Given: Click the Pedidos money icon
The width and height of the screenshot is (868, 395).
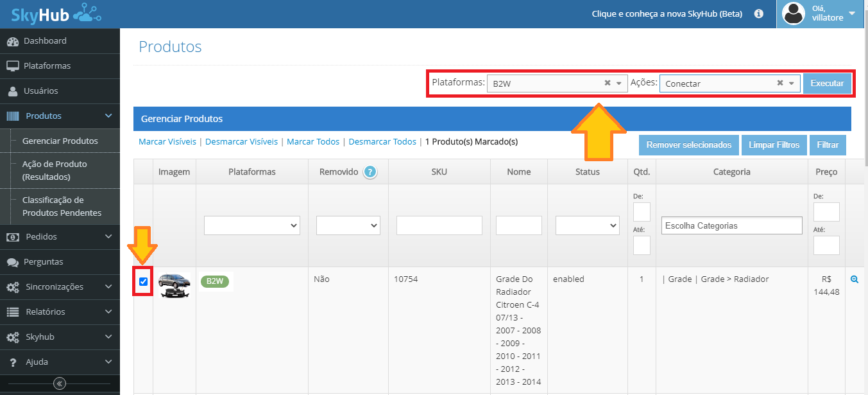Looking at the screenshot, I should pos(12,237).
